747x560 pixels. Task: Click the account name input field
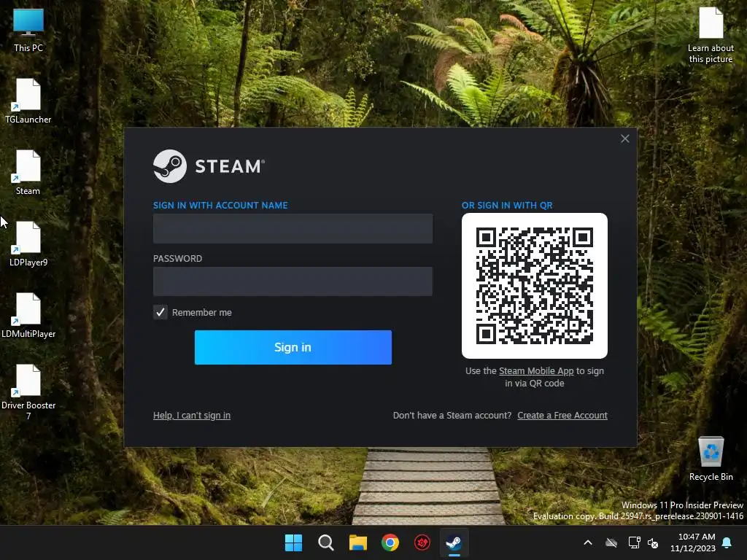(x=293, y=228)
